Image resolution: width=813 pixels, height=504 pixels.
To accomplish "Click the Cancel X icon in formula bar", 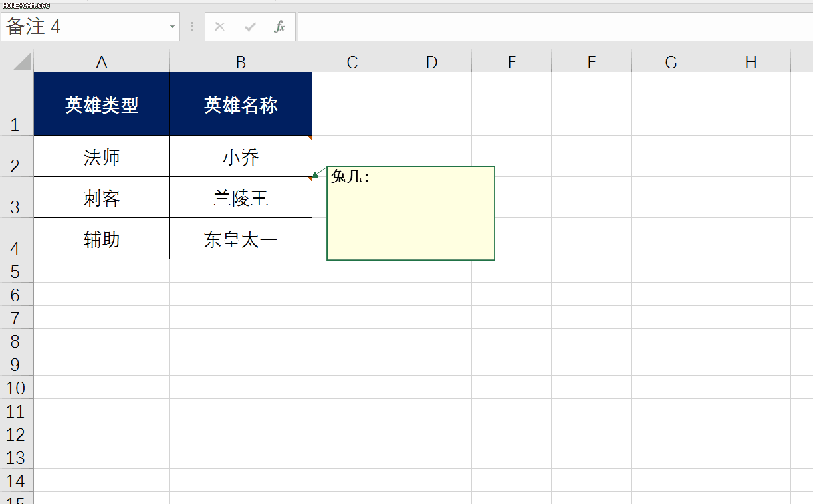I will [x=220, y=27].
